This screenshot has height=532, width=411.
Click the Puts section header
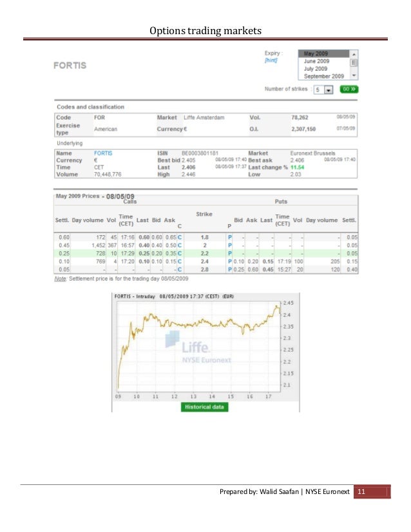click(281, 202)
